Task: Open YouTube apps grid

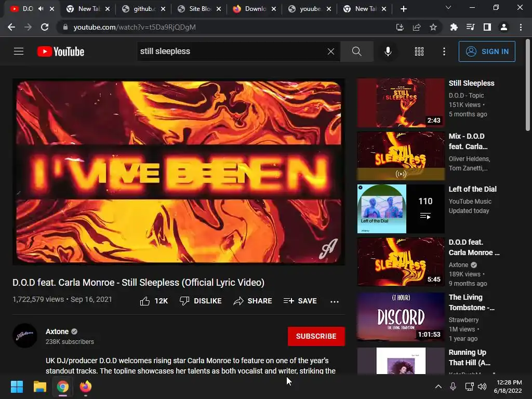Action: [419, 51]
